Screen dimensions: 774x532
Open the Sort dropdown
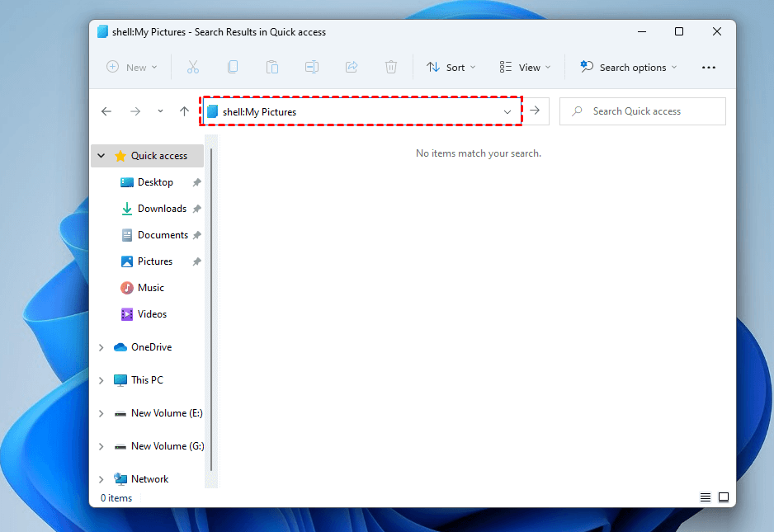pyautogui.click(x=451, y=67)
